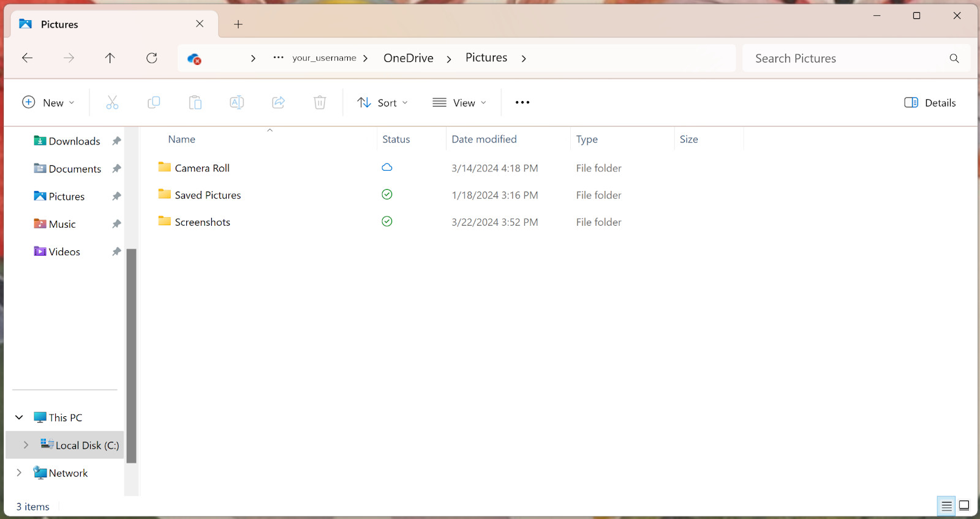Sort by Type column header

tap(587, 140)
